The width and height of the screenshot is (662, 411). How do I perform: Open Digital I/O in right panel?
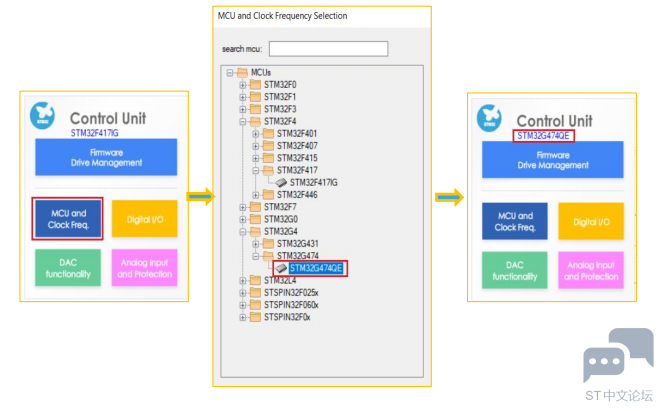pos(591,221)
